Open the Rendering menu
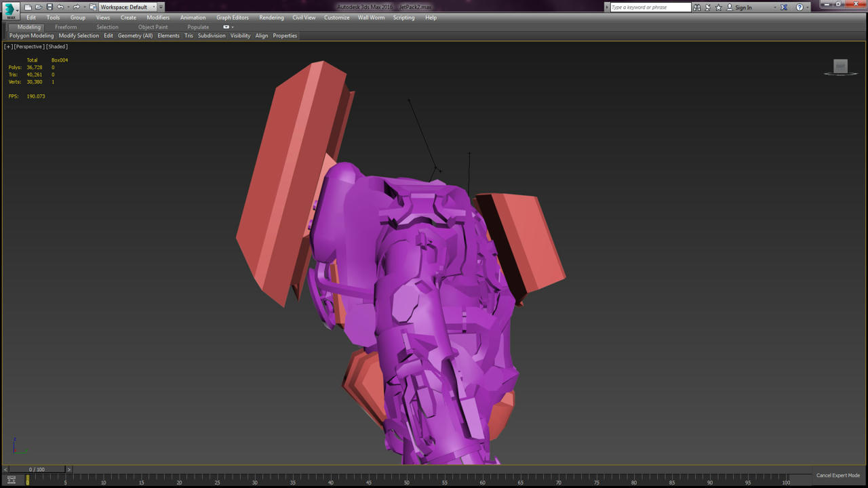 [271, 18]
